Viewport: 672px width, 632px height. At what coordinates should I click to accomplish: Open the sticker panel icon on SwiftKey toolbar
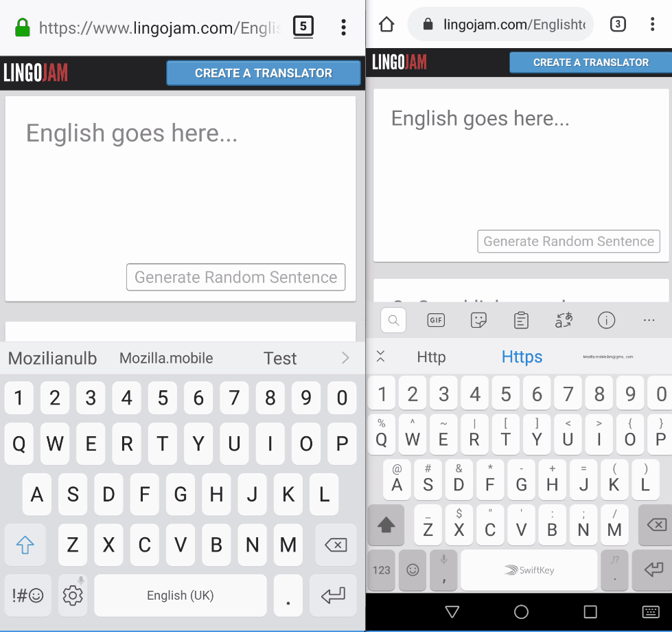click(478, 319)
